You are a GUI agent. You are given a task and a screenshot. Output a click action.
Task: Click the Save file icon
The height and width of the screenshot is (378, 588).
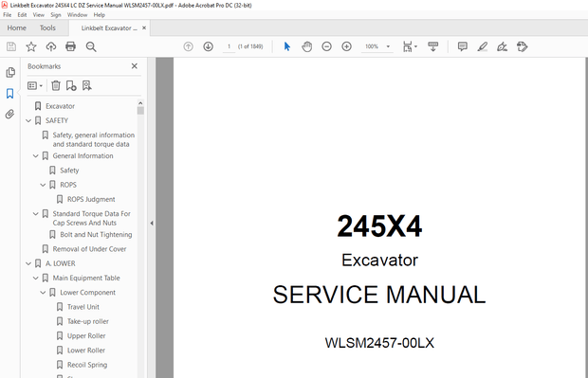pyautogui.click(x=11, y=46)
